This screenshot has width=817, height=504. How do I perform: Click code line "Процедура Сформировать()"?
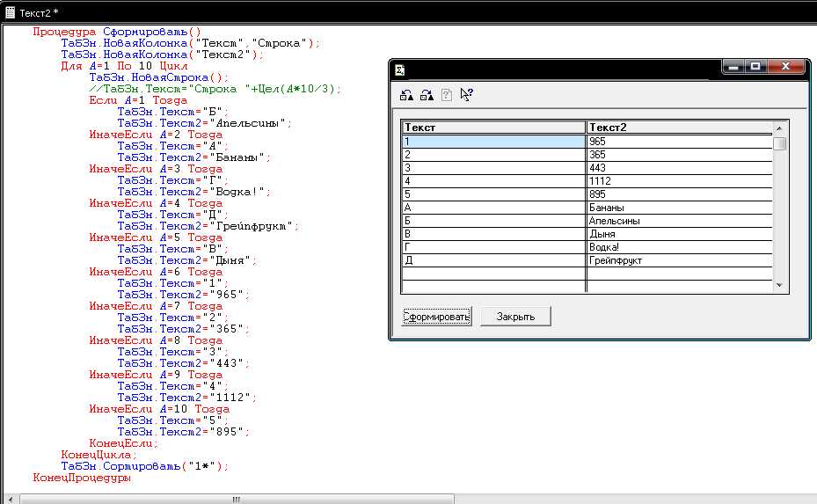tap(117, 32)
